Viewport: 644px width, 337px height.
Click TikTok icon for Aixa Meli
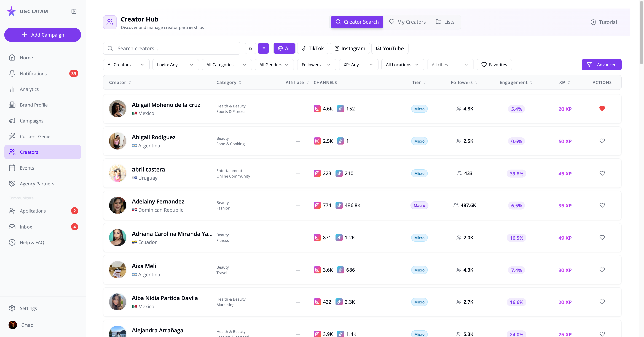point(340,270)
